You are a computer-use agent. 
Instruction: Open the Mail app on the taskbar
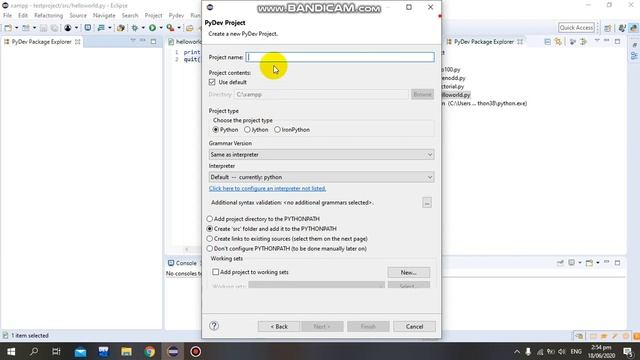pyautogui.click(x=80, y=351)
